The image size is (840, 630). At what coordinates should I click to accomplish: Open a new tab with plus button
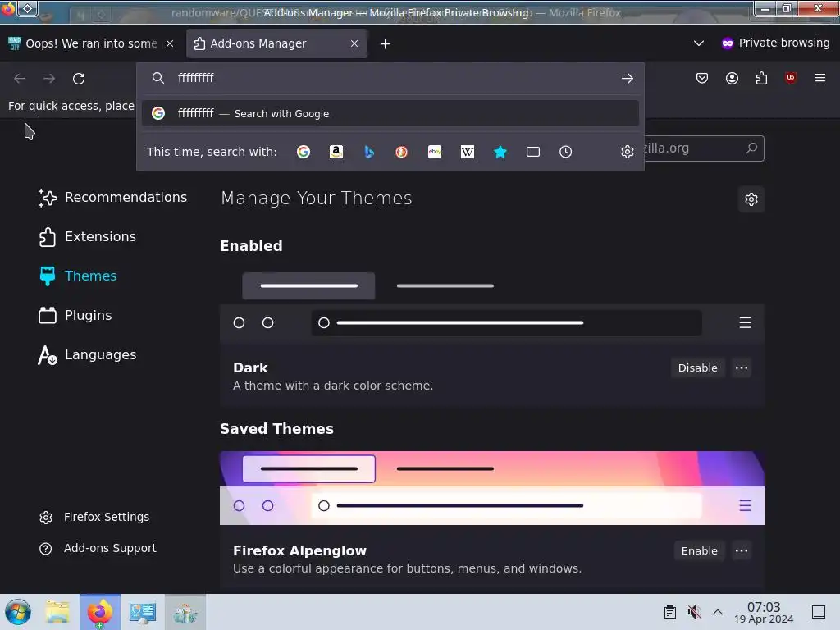coord(386,44)
